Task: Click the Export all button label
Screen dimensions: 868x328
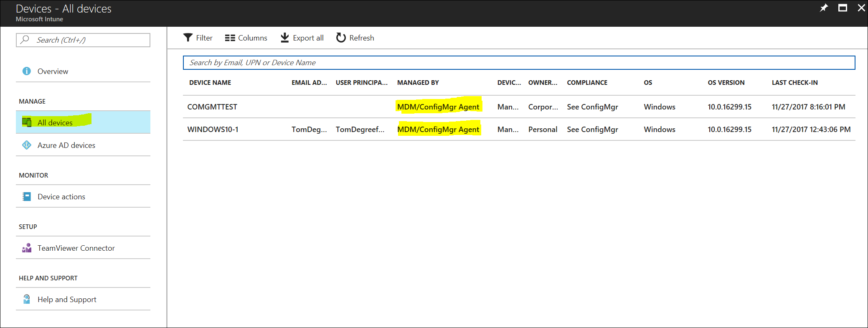Action: click(x=308, y=38)
